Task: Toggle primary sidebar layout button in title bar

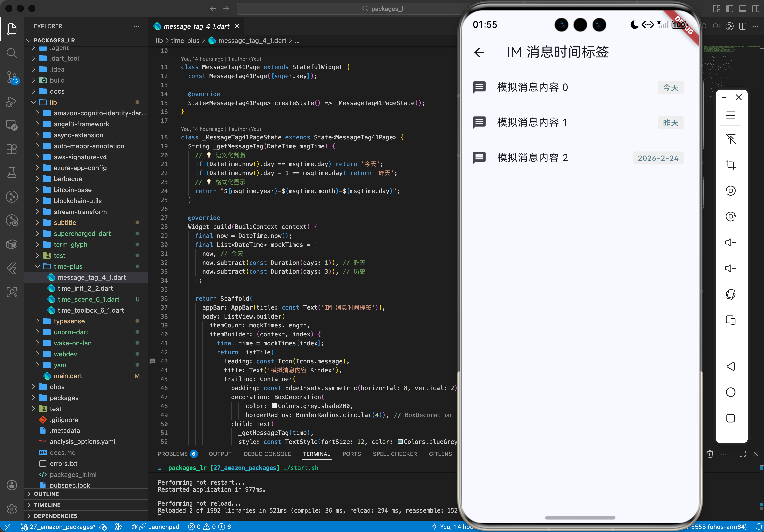Action: [x=729, y=9]
